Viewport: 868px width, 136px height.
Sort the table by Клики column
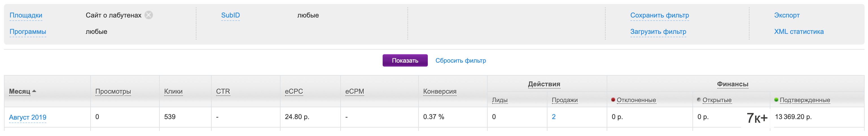coord(173,92)
